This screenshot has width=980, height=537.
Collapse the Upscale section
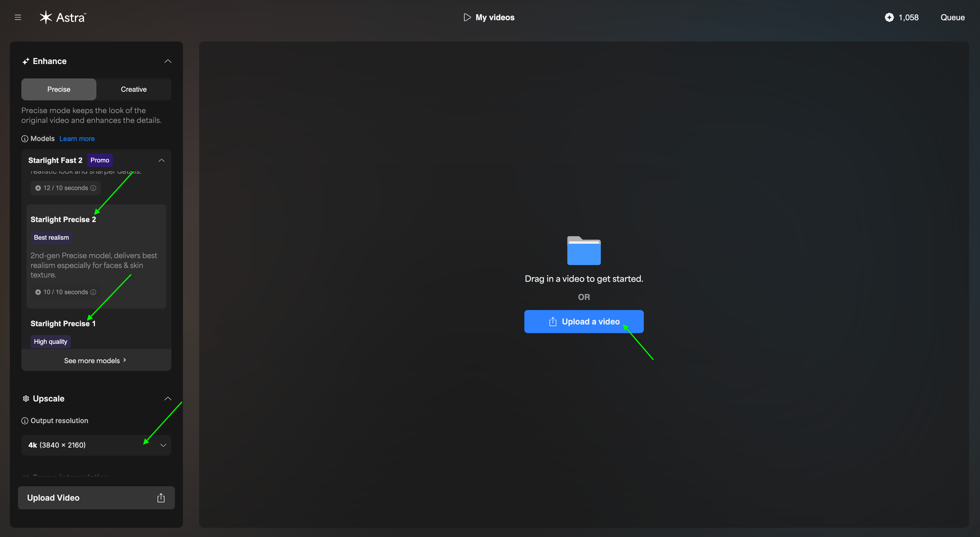[168, 399]
